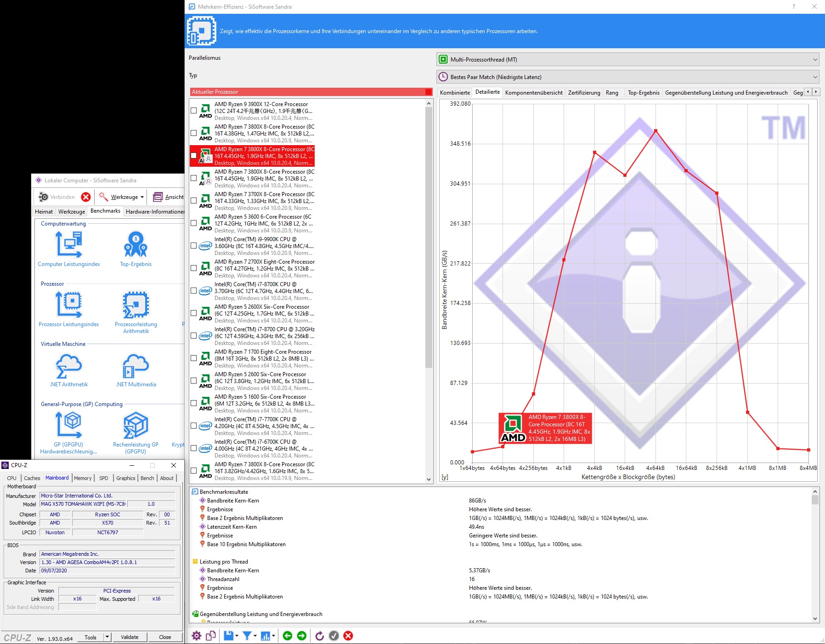Click the processor list vertical scrollbar thumb
Viewport: 825px width, 644px height.
pyautogui.click(x=429, y=237)
